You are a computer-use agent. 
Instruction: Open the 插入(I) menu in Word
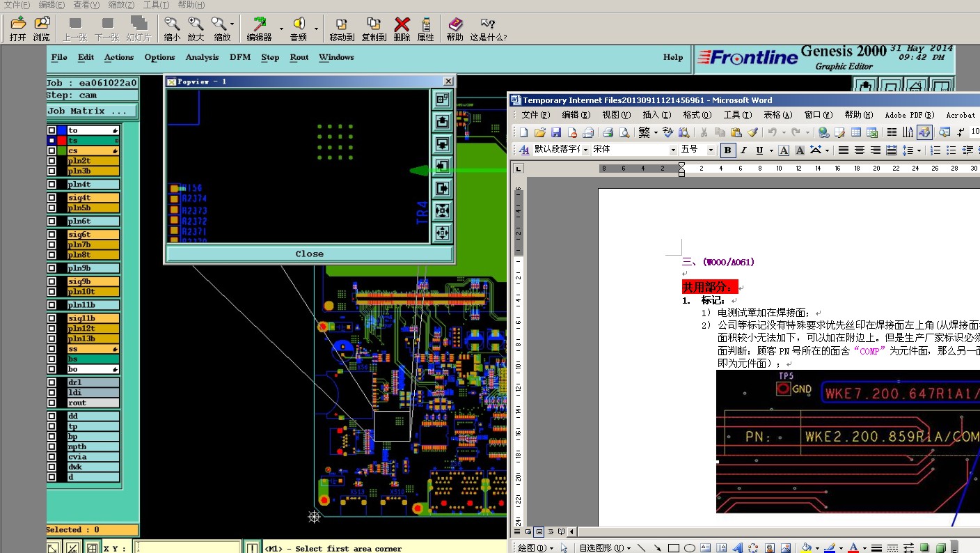656,115
